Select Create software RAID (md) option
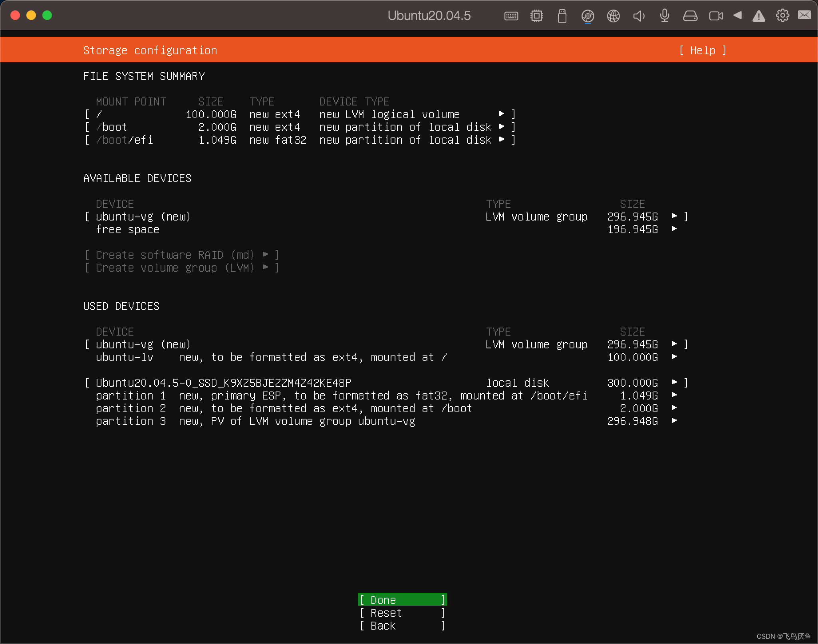The height and width of the screenshot is (644, 818). pyautogui.click(x=182, y=255)
